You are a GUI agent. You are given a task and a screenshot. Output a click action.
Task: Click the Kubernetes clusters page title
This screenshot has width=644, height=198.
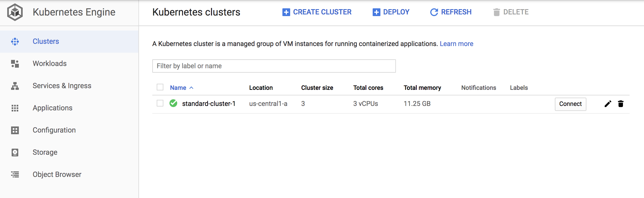point(196,12)
